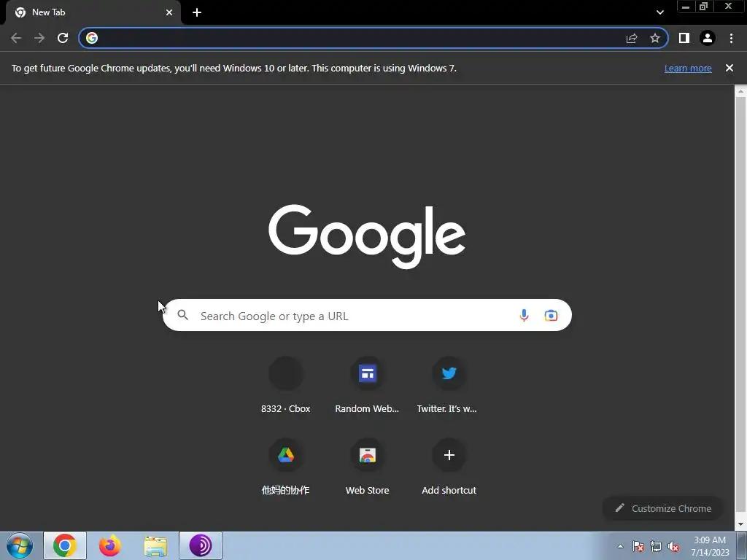Open File Explorer from taskbar
Viewport: 747px width, 560px height.
pos(155,545)
